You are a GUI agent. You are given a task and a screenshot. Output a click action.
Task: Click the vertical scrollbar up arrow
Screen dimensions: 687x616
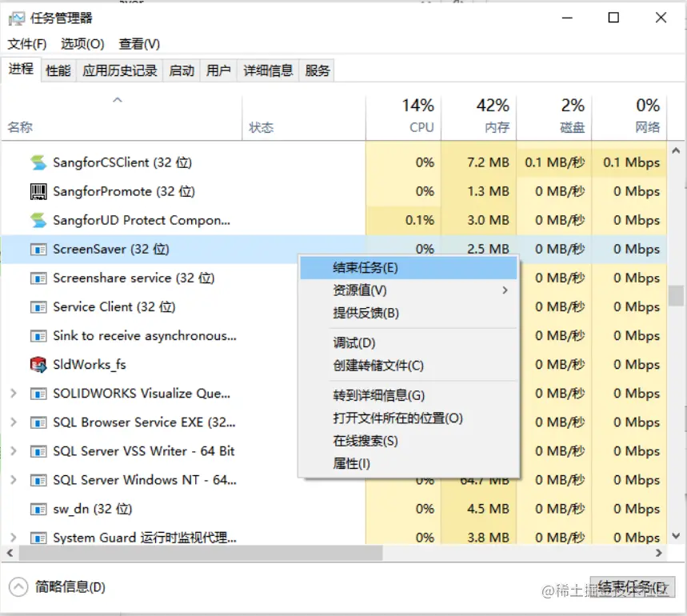click(x=676, y=150)
